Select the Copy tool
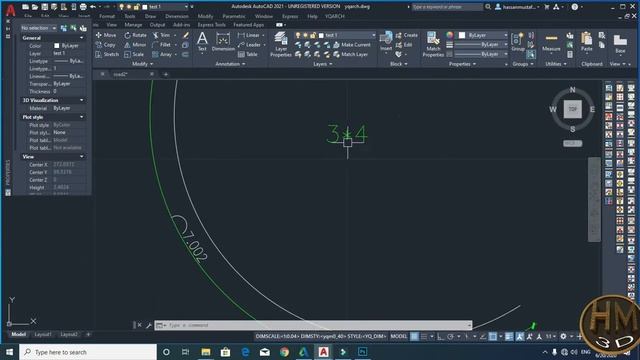The height and width of the screenshot is (360, 640). coord(106,44)
